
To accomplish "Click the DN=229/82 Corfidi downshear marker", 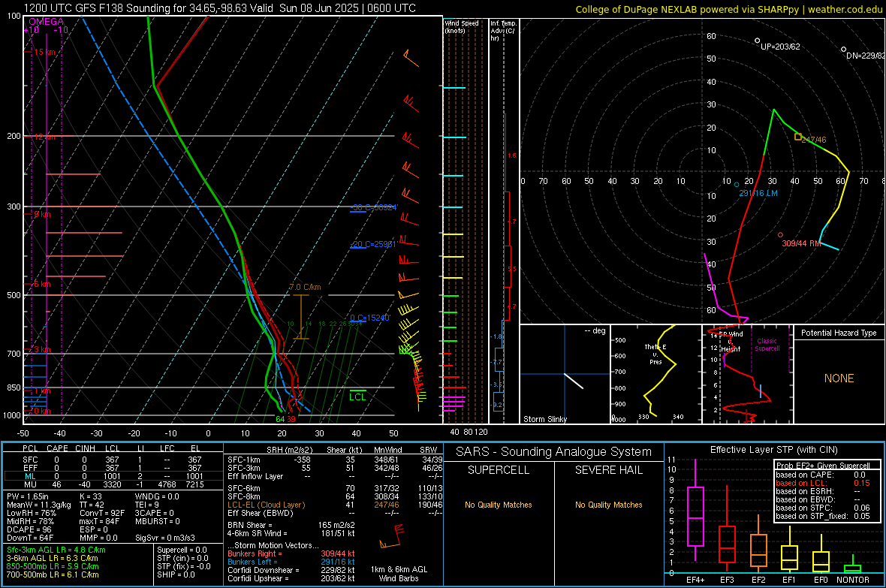I will pos(844,50).
